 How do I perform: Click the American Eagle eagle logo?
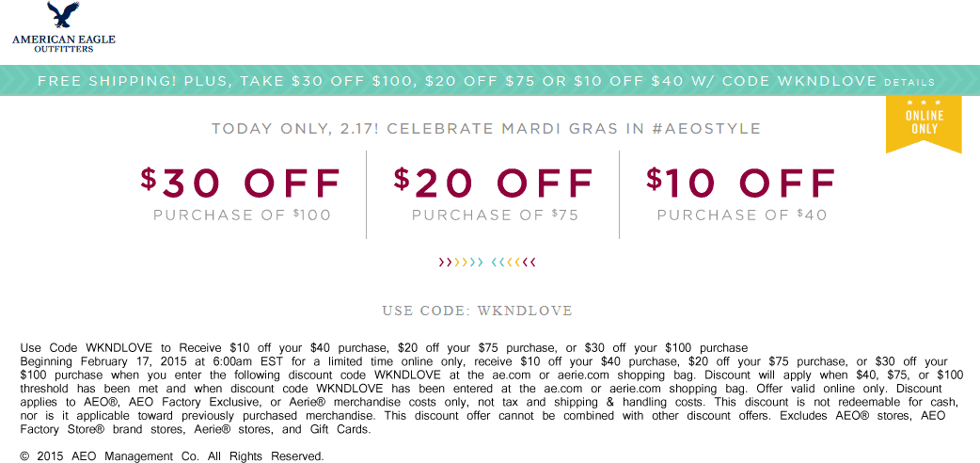[64, 14]
